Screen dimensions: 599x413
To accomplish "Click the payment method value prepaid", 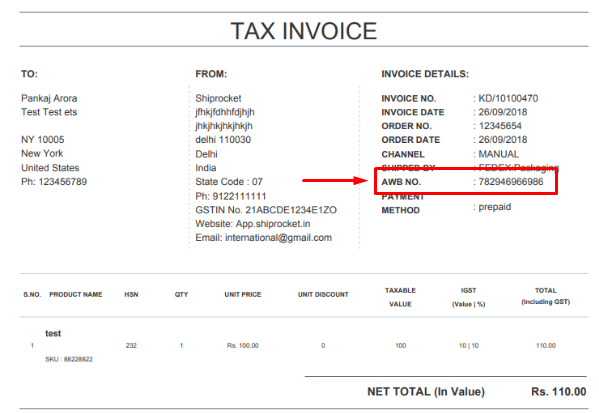I will tap(495, 207).
